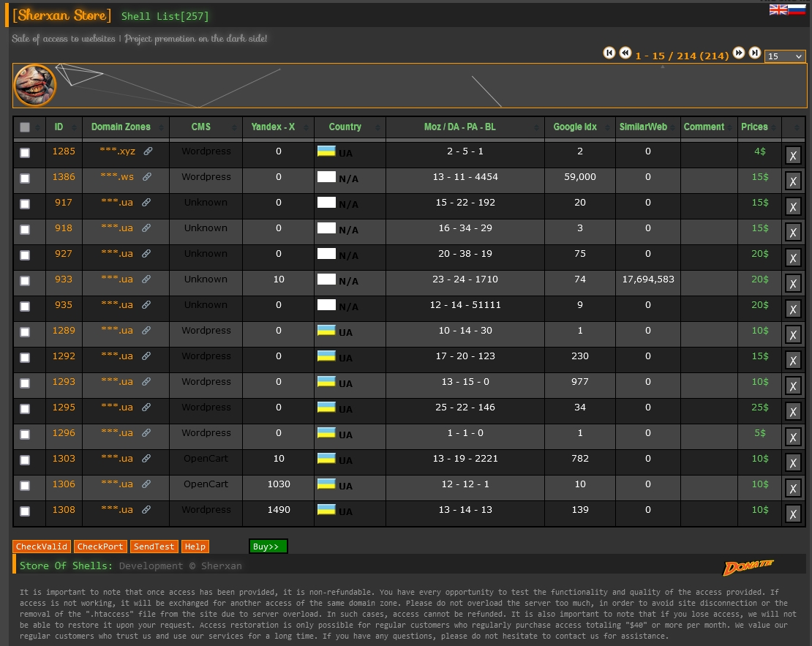This screenshot has height=646, width=812.
Task: Click the 4$ price in row 1285
Action: click(x=760, y=151)
